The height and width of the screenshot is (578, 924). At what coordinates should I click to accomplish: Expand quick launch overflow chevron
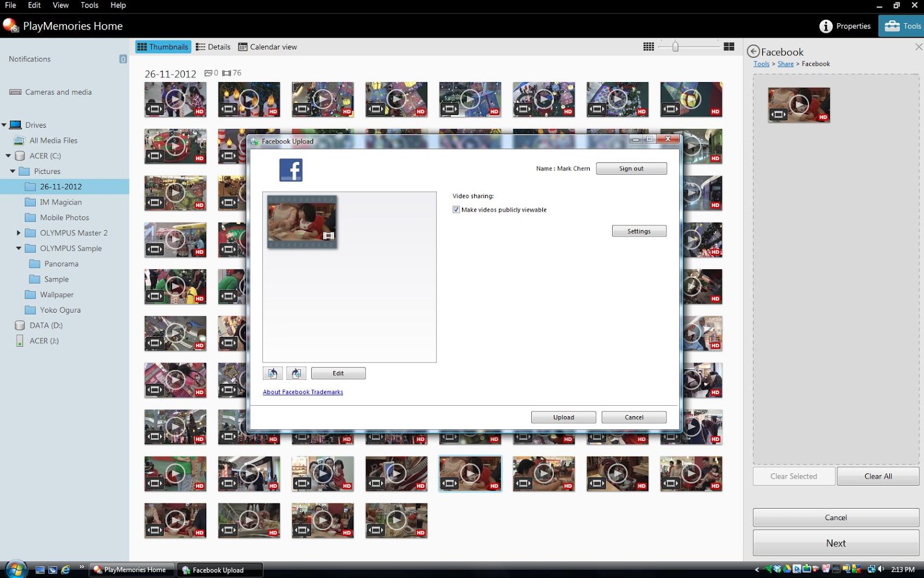81,567
